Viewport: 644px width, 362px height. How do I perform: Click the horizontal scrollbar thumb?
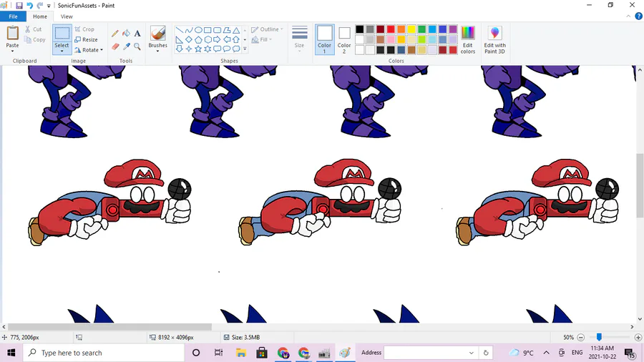pyautogui.click(x=109, y=327)
